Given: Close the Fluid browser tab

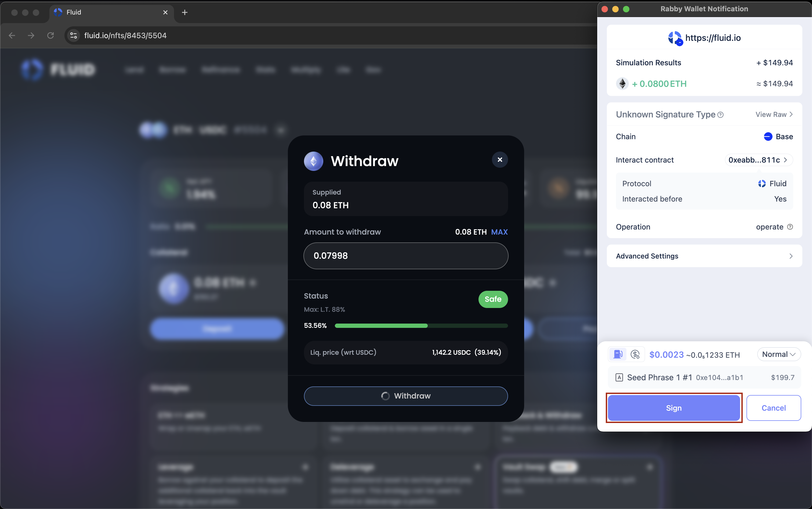Looking at the screenshot, I should [165, 12].
